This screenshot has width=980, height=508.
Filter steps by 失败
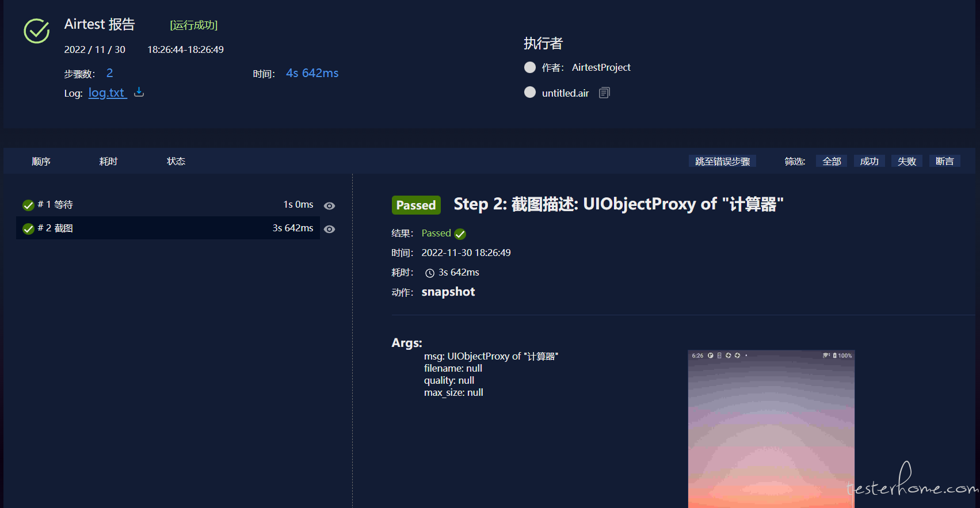[x=907, y=161]
